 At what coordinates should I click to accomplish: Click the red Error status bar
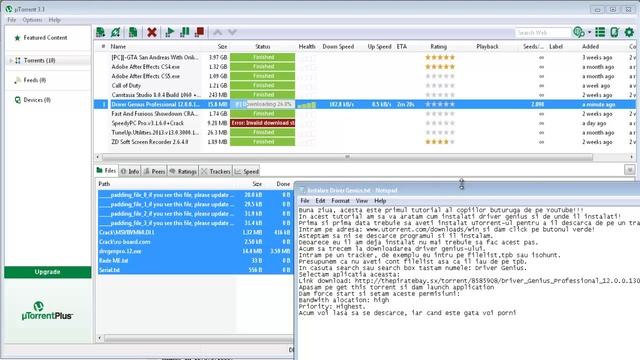(262, 123)
